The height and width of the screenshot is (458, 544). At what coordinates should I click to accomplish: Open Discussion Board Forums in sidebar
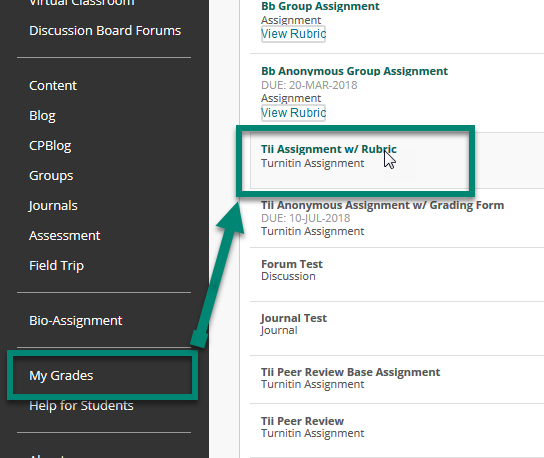click(105, 31)
